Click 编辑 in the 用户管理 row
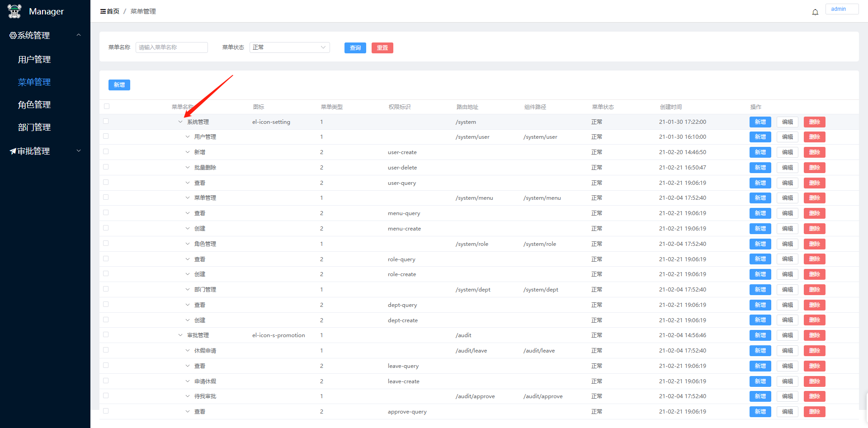868x428 pixels. pyautogui.click(x=788, y=137)
